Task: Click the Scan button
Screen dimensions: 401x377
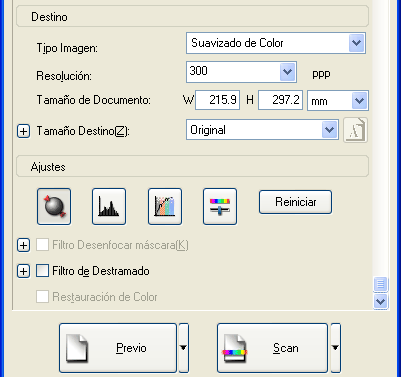Action: (x=272, y=348)
